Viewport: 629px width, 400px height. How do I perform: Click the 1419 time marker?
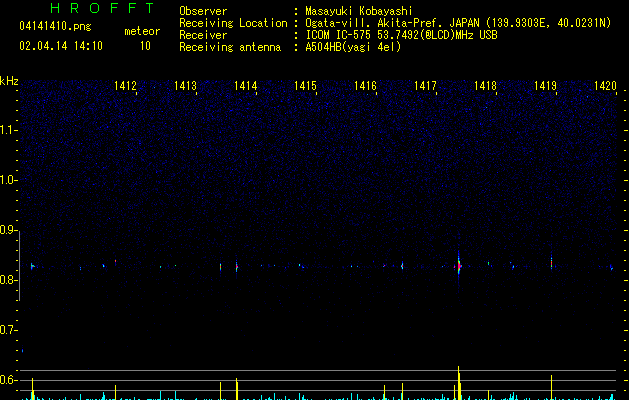click(546, 86)
